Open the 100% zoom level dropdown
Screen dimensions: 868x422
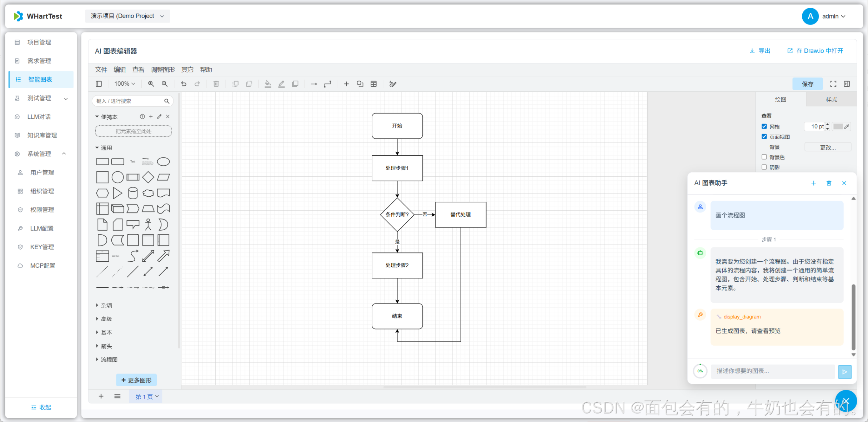click(x=124, y=84)
